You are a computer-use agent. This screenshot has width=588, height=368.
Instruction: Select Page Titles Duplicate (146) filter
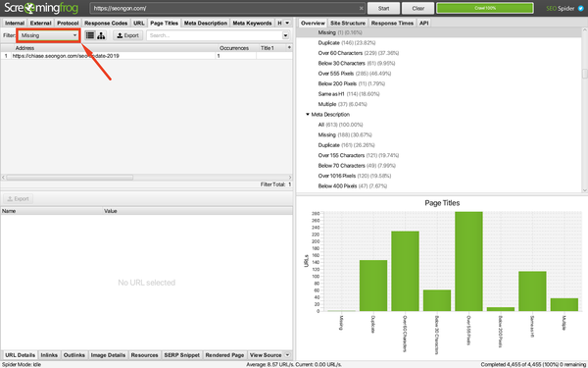point(347,43)
